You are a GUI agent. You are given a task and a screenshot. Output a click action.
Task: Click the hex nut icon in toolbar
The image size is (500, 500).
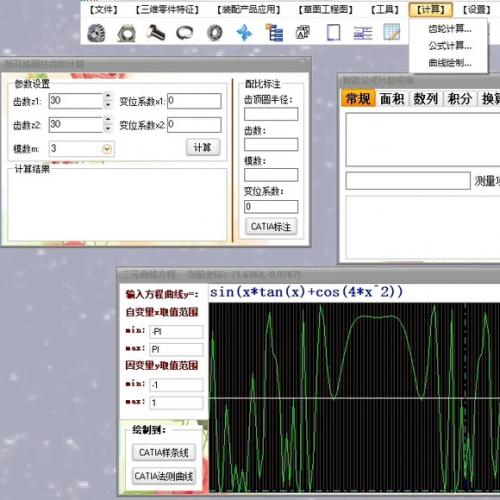pyautogui.click(x=126, y=33)
